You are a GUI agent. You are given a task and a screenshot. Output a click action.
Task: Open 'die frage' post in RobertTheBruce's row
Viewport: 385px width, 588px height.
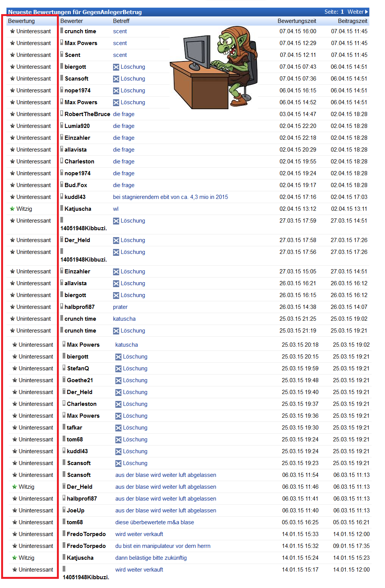(124, 114)
